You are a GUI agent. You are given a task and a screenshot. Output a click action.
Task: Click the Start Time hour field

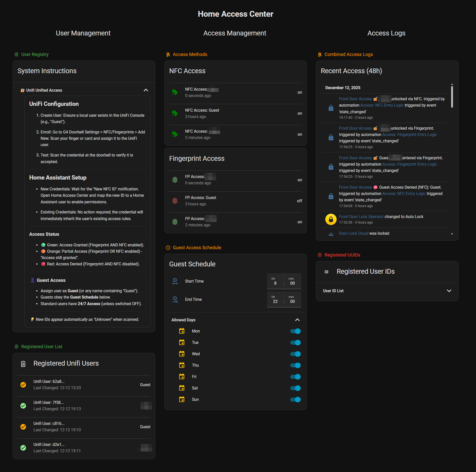[x=275, y=283]
